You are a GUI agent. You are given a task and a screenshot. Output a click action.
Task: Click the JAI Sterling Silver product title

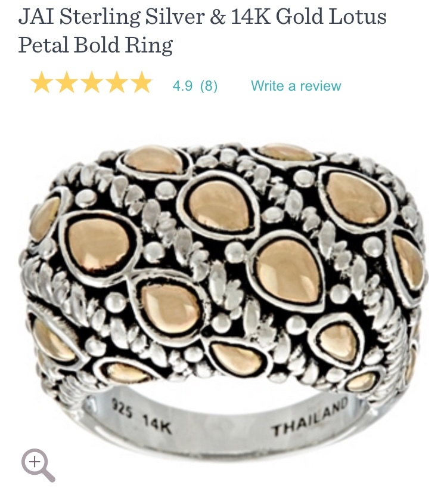tap(202, 16)
